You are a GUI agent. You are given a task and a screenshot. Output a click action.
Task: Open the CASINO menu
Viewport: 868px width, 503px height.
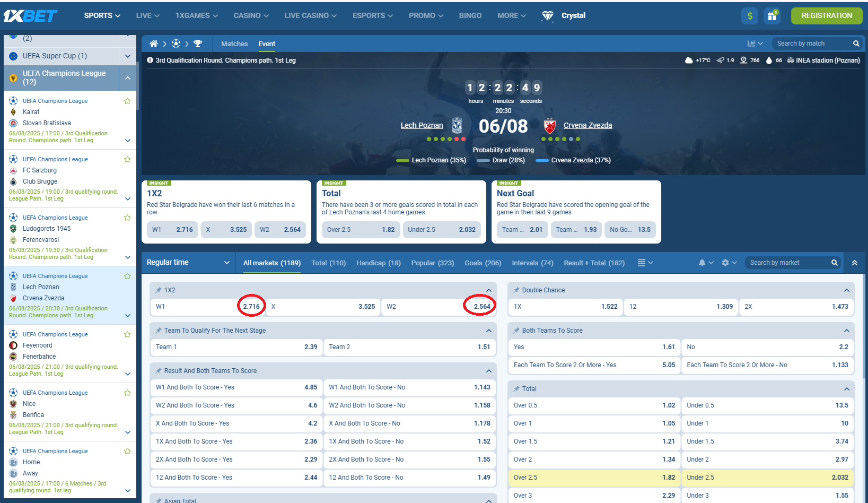(251, 16)
